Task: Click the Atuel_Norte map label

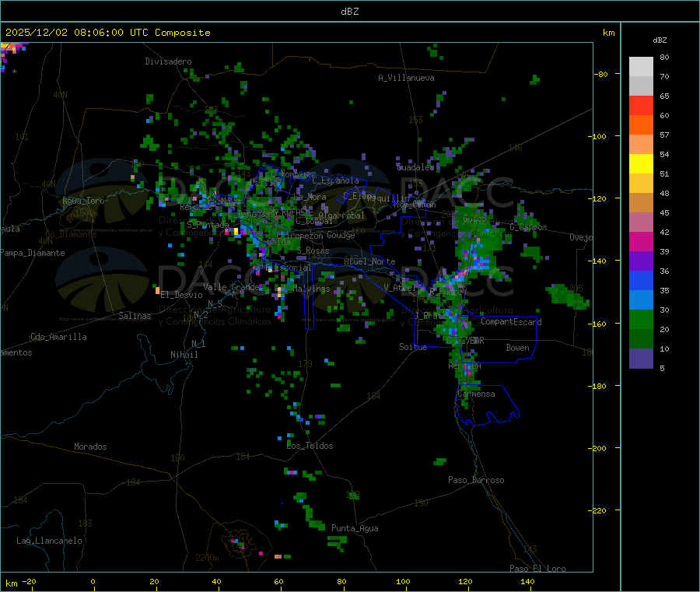Action: coord(369,261)
